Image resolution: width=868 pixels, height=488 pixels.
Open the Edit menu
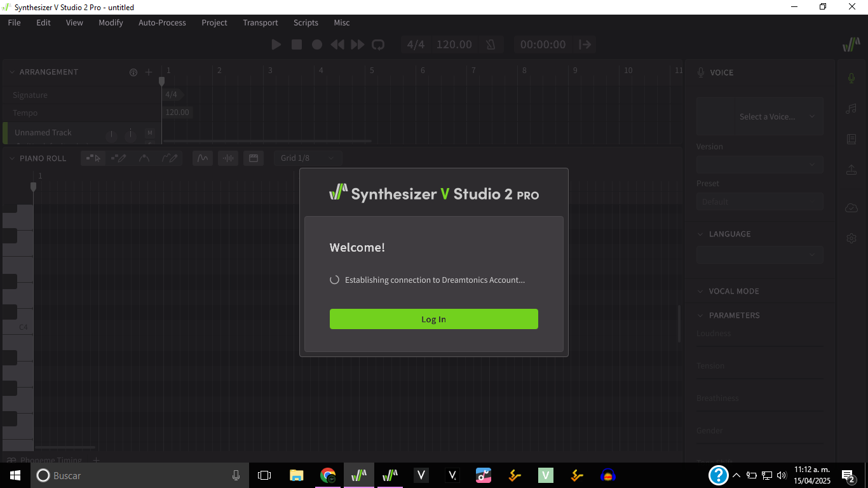(43, 22)
